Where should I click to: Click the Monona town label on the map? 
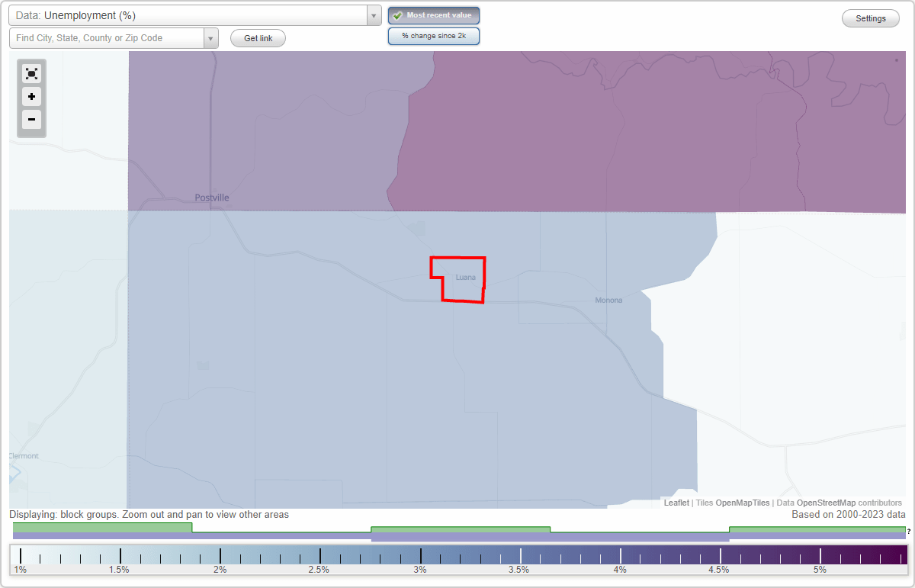coord(608,300)
